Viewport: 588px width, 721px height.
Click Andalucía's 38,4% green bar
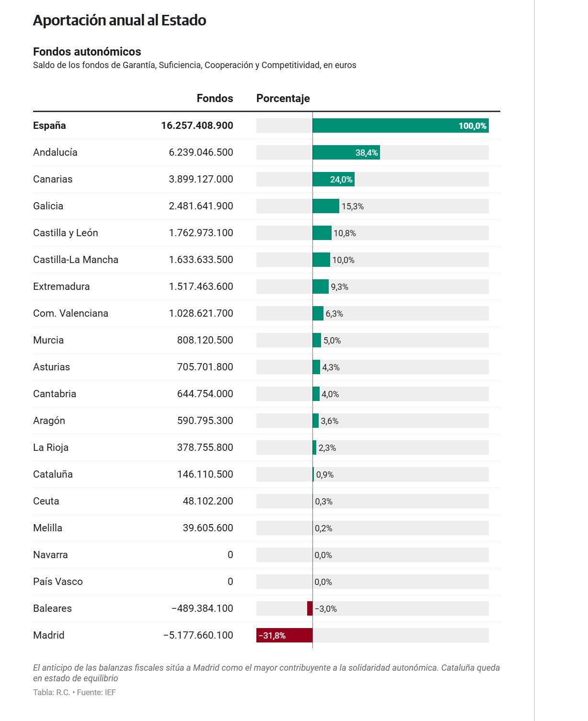click(346, 152)
